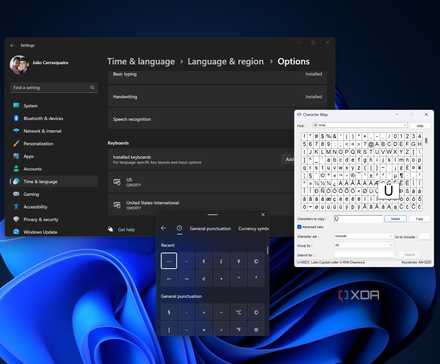Pick the æ character in Character Map

point(328,199)
